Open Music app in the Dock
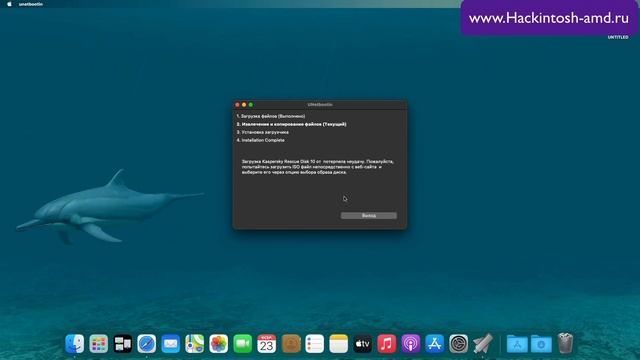 point(387,344)
